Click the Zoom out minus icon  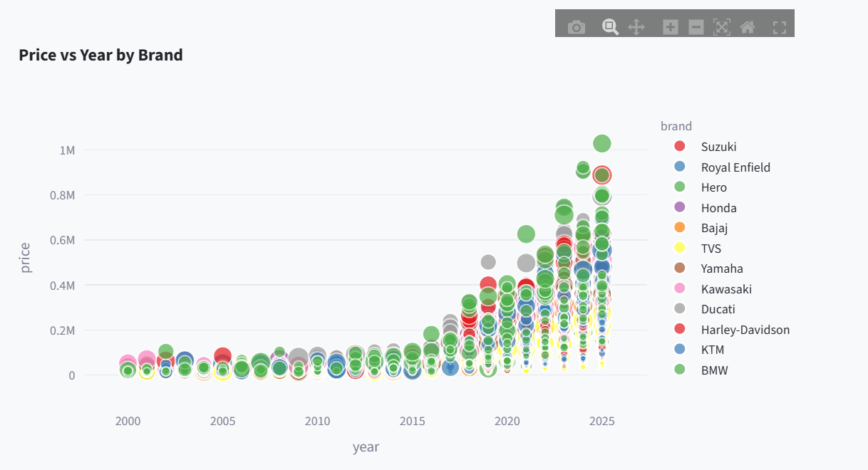click(696, 27)
